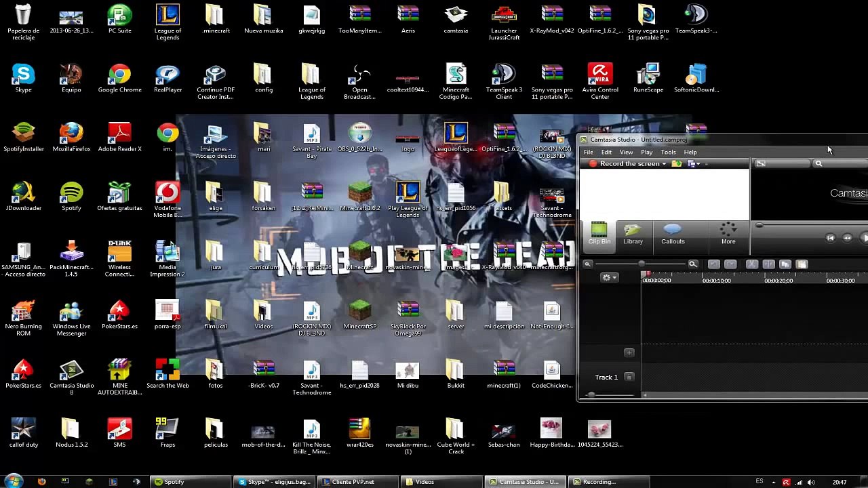Click the Import media folder icon
Viewport: 868px width, 488px height.
pyautogui.click(x=676, y=164)
